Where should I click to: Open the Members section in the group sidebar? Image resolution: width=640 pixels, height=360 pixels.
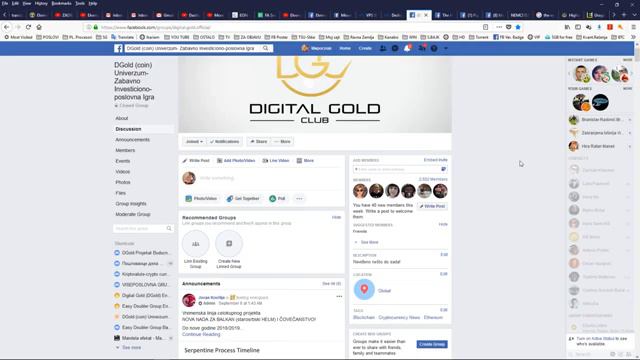(125, 150)
